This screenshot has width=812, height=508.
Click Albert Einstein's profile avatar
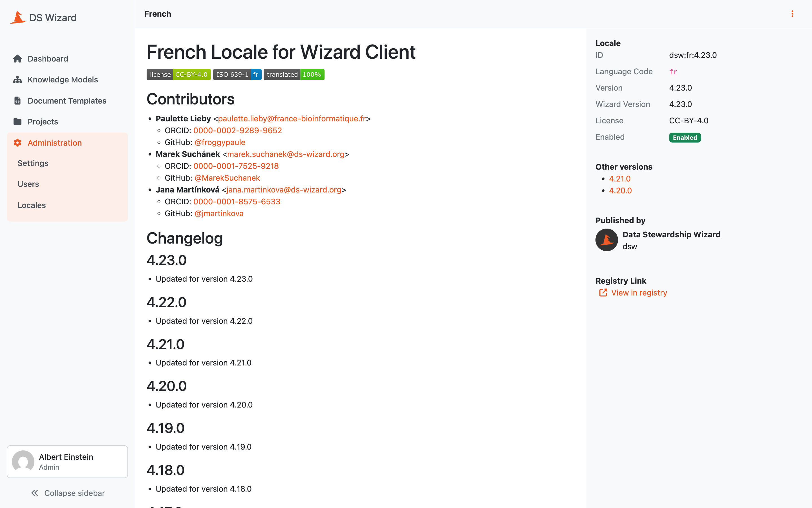23,462
